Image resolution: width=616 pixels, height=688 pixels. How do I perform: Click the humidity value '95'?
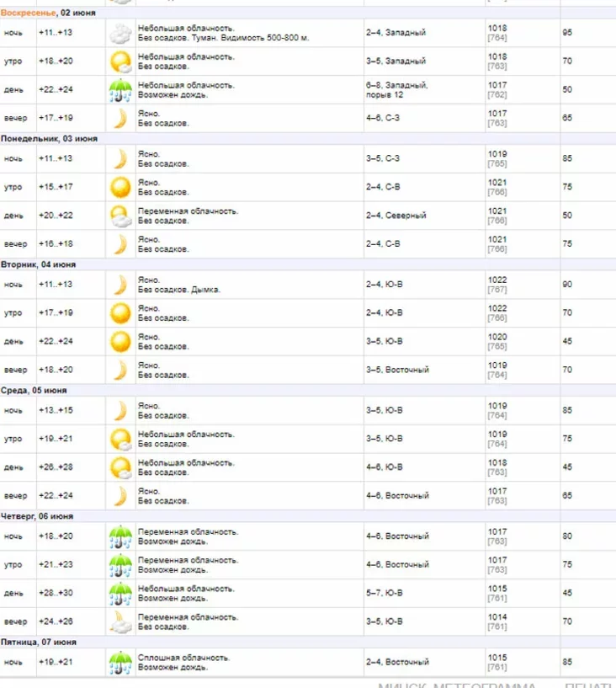(x=567, y=33)
